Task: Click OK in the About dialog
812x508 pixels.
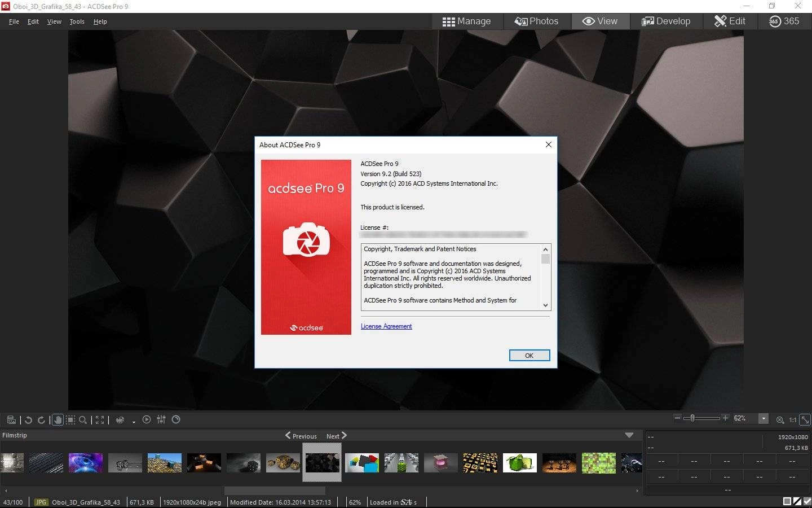Action: click(529, 356)
